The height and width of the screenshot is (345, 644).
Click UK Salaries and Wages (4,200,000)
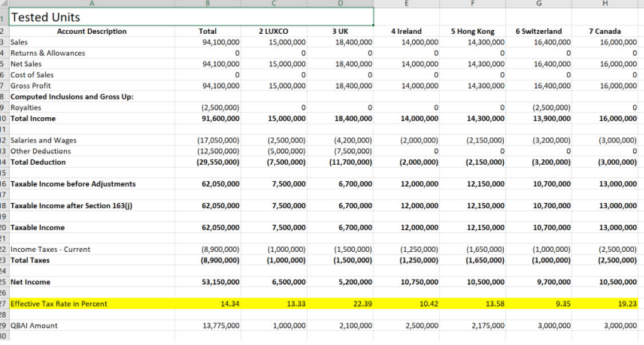341,140
